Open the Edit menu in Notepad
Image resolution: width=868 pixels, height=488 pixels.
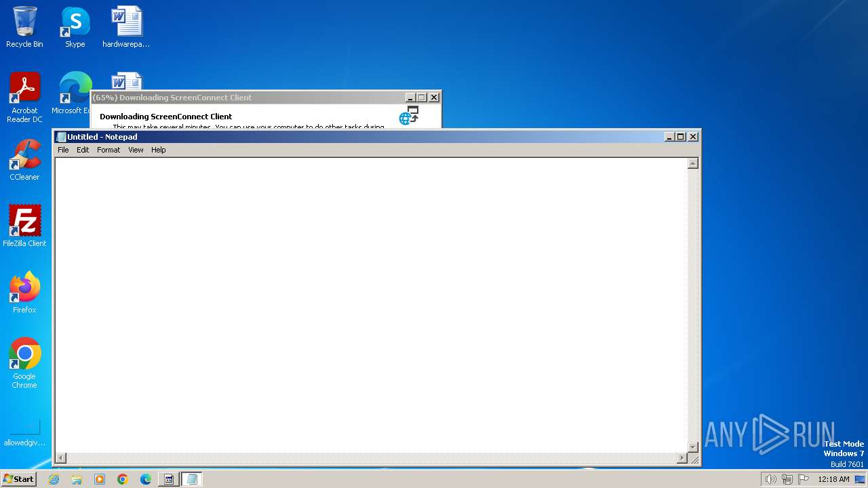point(83,150)
